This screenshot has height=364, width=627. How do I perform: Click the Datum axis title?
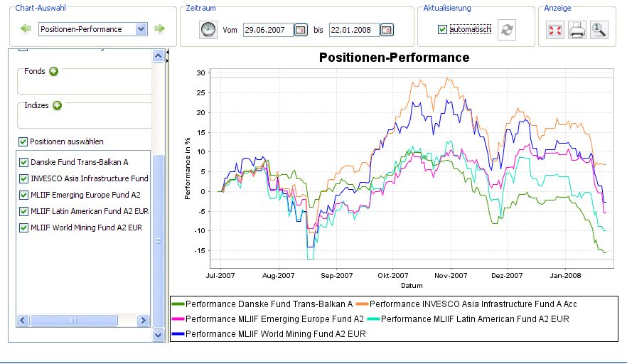point(412,285)
